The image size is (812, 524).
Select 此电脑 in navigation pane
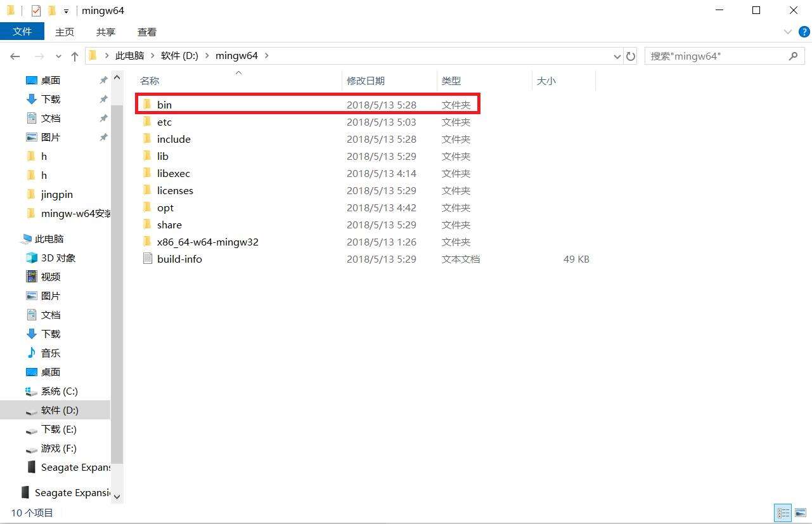click(49, 239)
